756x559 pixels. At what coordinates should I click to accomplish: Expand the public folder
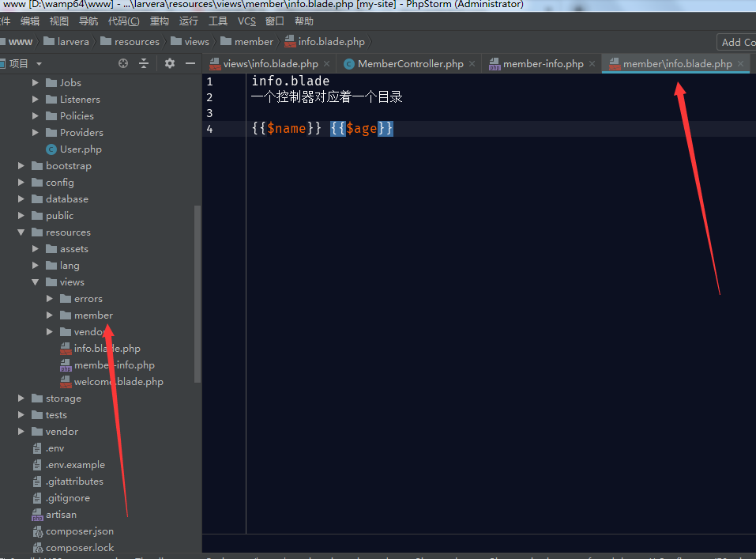21,216
